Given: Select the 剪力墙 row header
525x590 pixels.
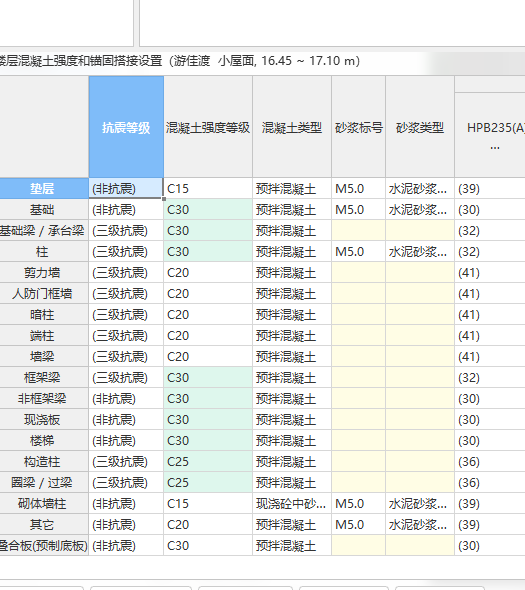Looking at the screenshot, I should [x=44, y=273].
